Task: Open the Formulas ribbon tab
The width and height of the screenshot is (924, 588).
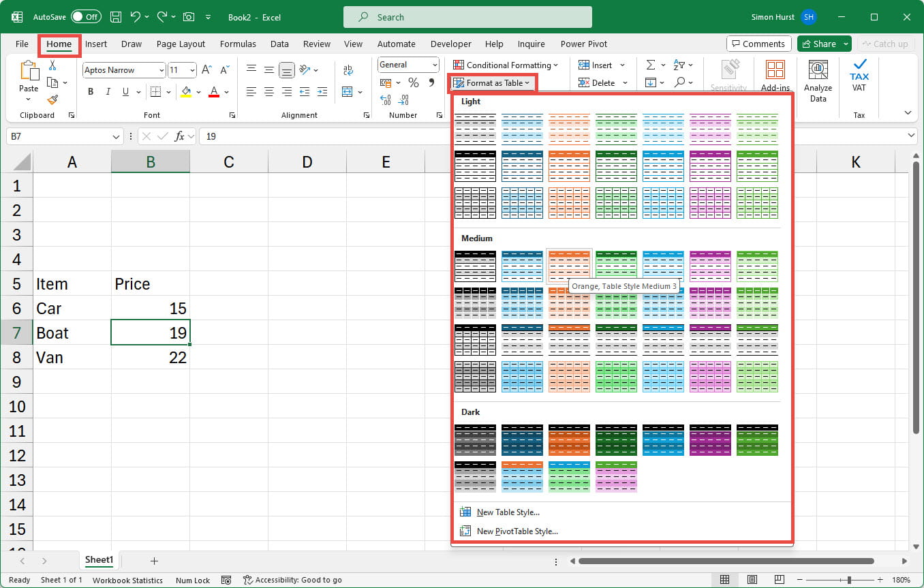Action: (238, 44)
